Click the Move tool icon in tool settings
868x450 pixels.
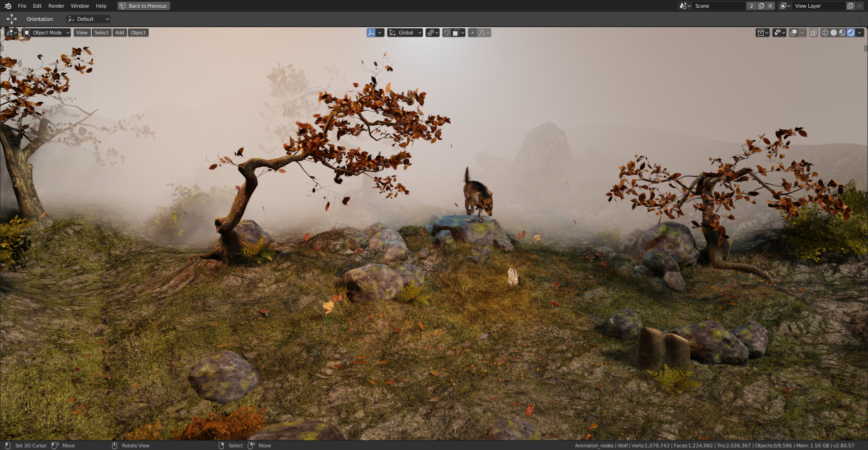[x=12, y=19]
